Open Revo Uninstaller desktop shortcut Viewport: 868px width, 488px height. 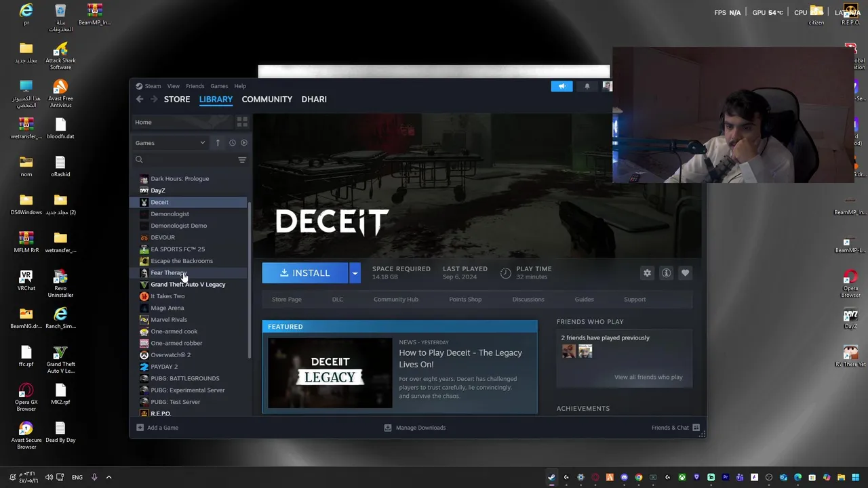[x=60, y=283]
